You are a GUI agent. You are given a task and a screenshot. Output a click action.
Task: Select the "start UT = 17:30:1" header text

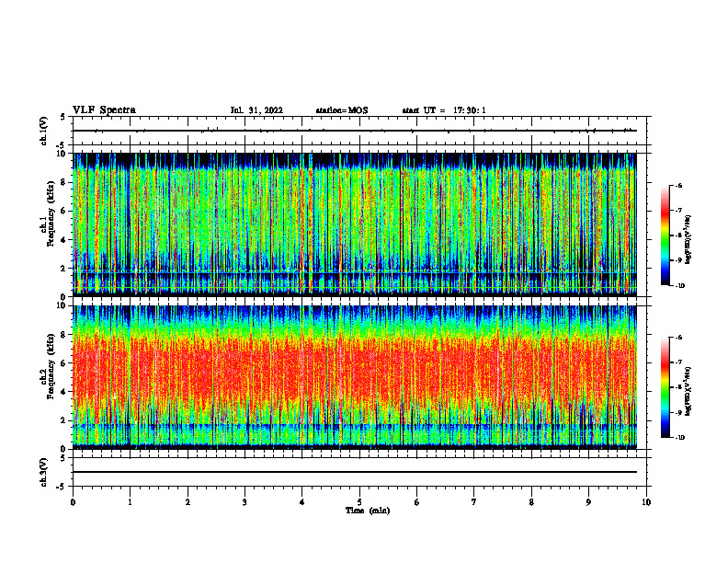pos(444,110)
